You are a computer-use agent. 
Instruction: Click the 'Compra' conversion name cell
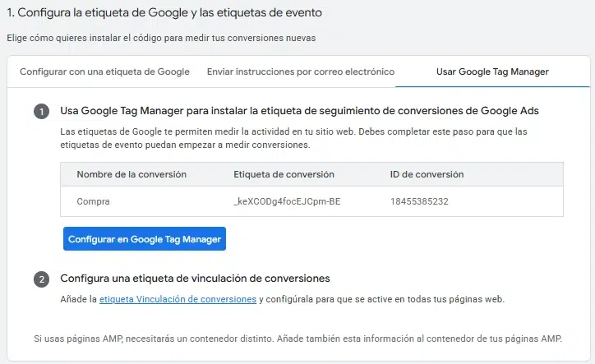coord(93,201)
